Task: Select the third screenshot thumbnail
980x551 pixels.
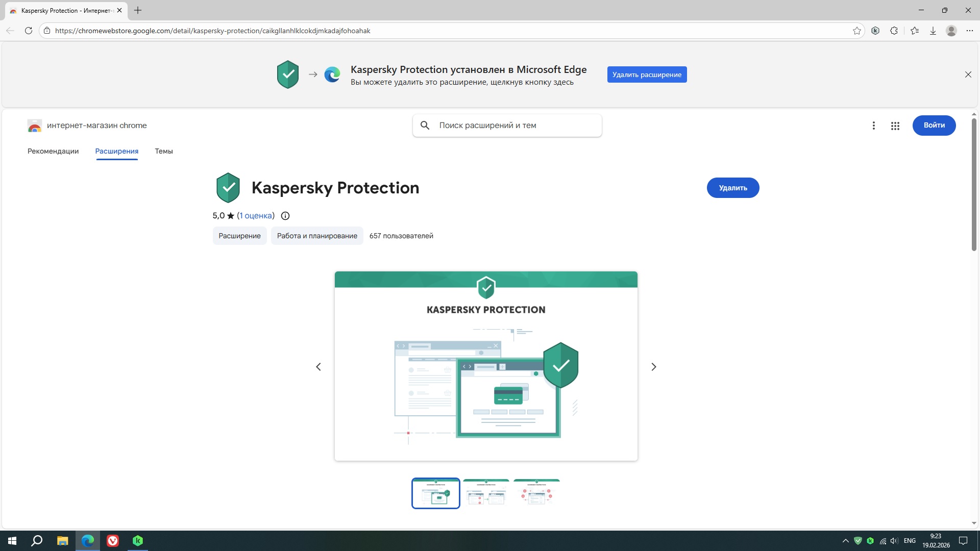Action: (536, 493)
